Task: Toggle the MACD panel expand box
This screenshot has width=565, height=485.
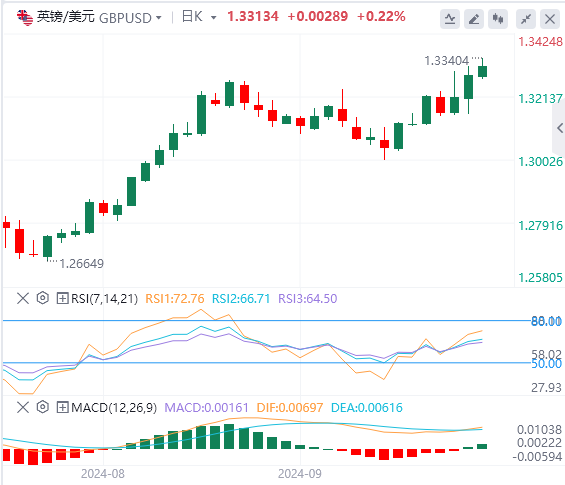Action: (x=62, y=408)
